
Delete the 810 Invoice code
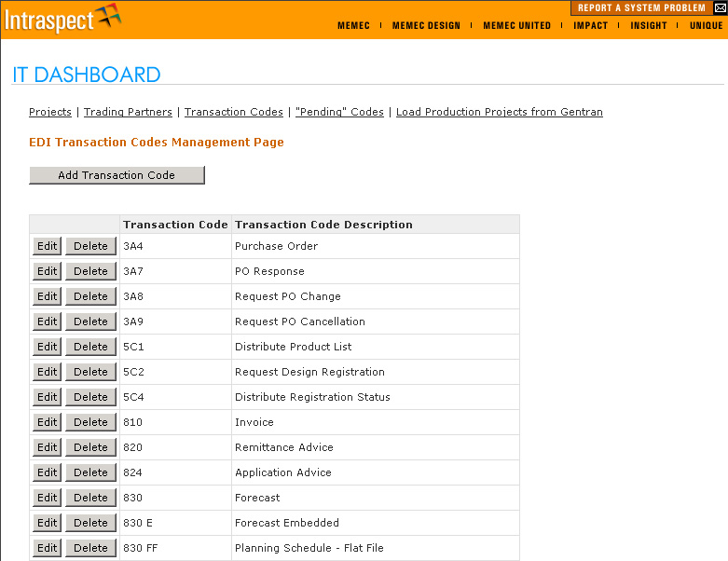point(90,422)
